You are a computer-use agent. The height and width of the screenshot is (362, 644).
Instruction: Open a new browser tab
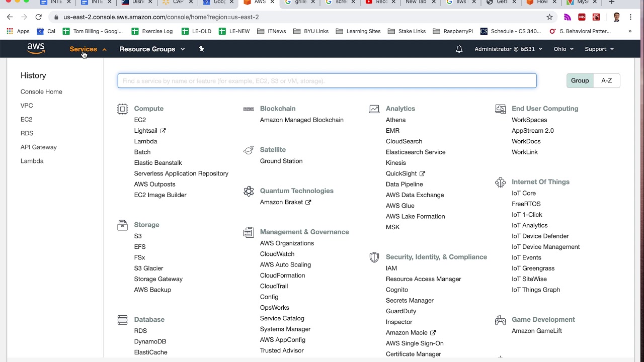[x=612, y=3]
